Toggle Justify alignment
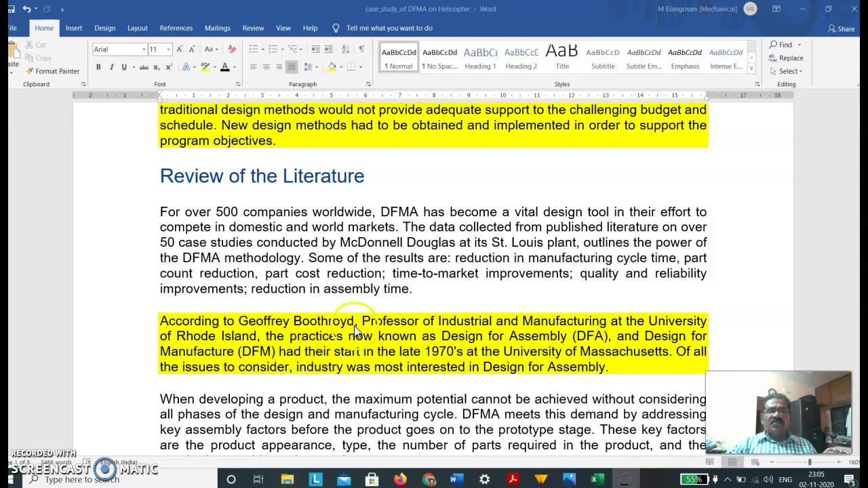The image size is (868, 488). (292, 67)
